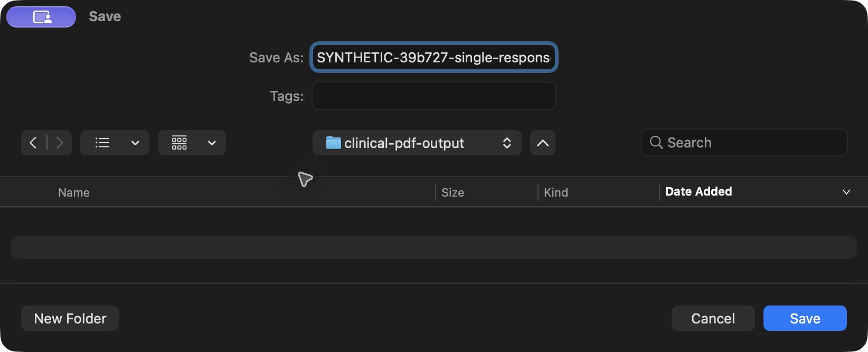Click the magnifying glass search icon

pyautogui.click(x=656, y=143)
